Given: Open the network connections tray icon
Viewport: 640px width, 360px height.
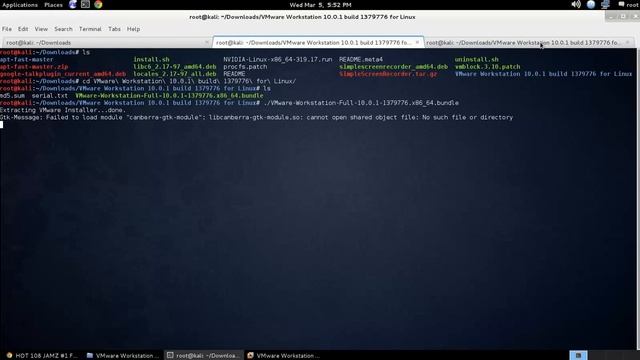Looking at the screenshot, I should pyautogui.click(x=605, y=4).
